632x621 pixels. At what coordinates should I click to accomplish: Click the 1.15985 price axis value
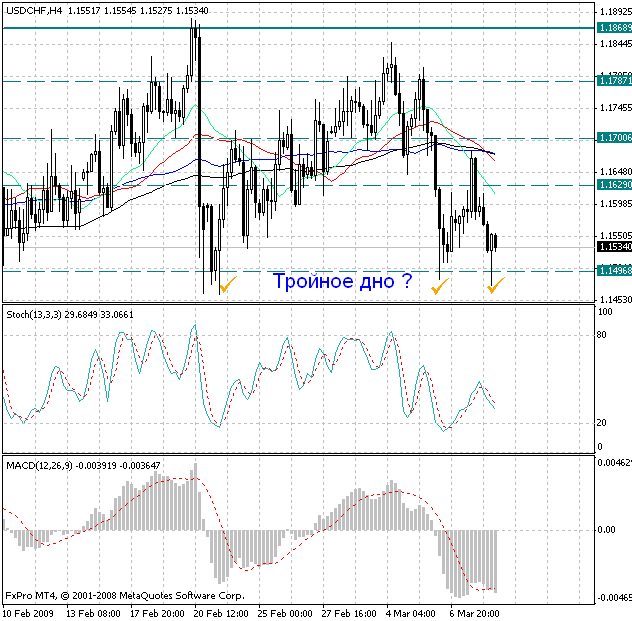pyautogui.click(x=616, y=204)
